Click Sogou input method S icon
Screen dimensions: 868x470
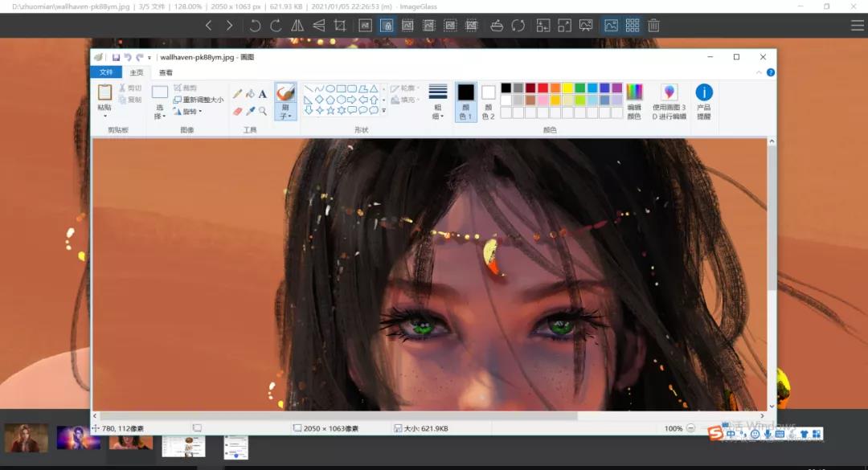[x=716, y=434]
